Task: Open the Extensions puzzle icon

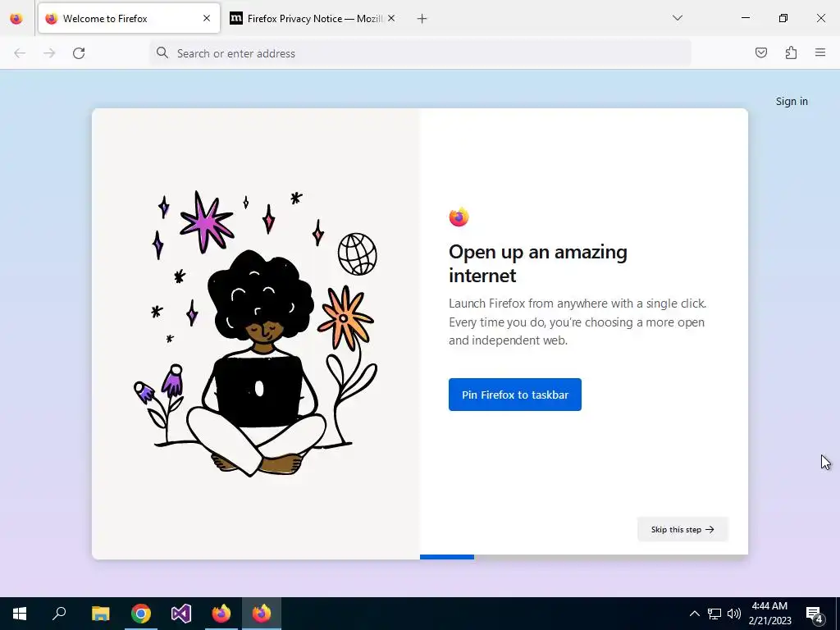Action: tap(791, 52)
